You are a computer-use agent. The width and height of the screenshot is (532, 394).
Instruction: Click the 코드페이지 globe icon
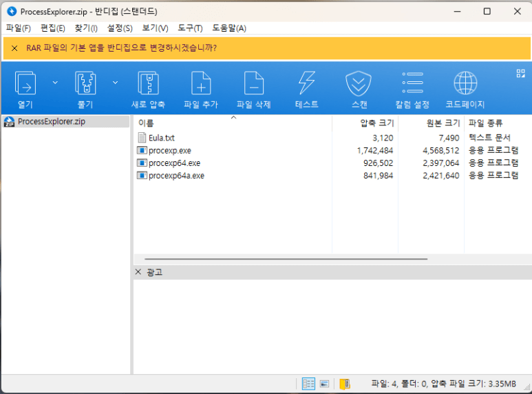[x=465, y=83]
